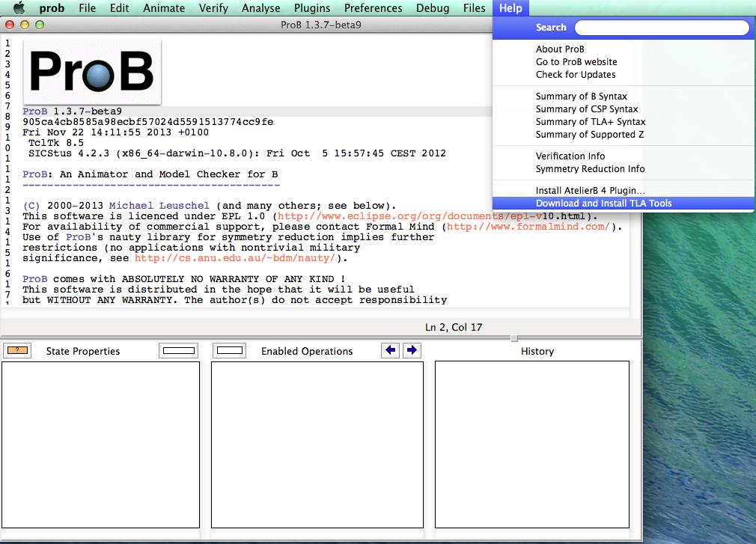Screen dimensions: 756x544
Task: Choose Summary of B Syntax
Action: tap(581, 97)
